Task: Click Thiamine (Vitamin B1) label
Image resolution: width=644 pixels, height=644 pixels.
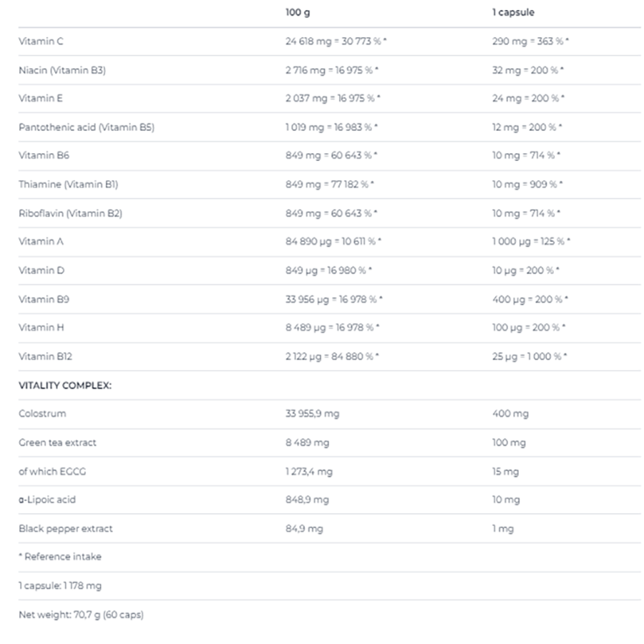Action: pos(68,185)
